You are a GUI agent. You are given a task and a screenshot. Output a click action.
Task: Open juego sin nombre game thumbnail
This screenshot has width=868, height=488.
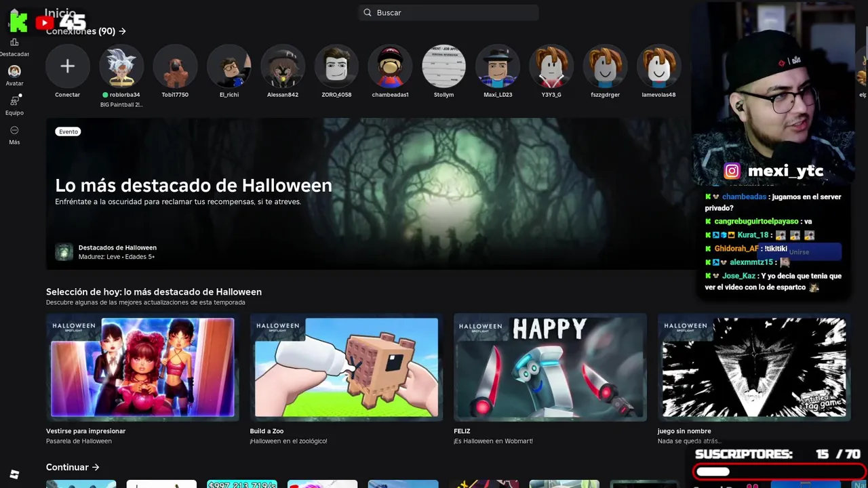(753, 367)
